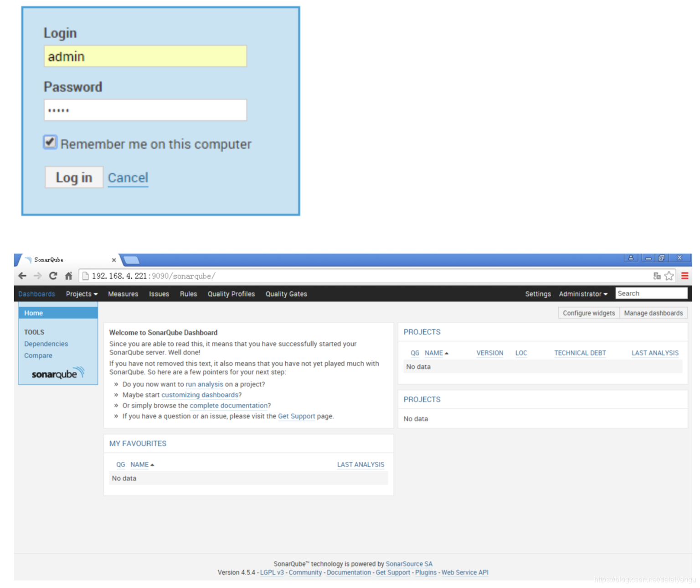Open the Get Support link in welcome text
700x588 pixels.
click(296, 416)
